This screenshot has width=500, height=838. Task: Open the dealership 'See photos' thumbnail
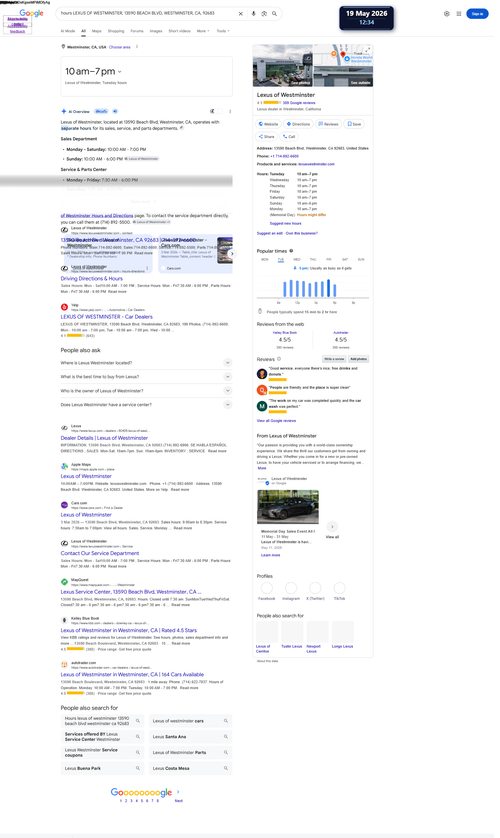(x=283, y=65)
